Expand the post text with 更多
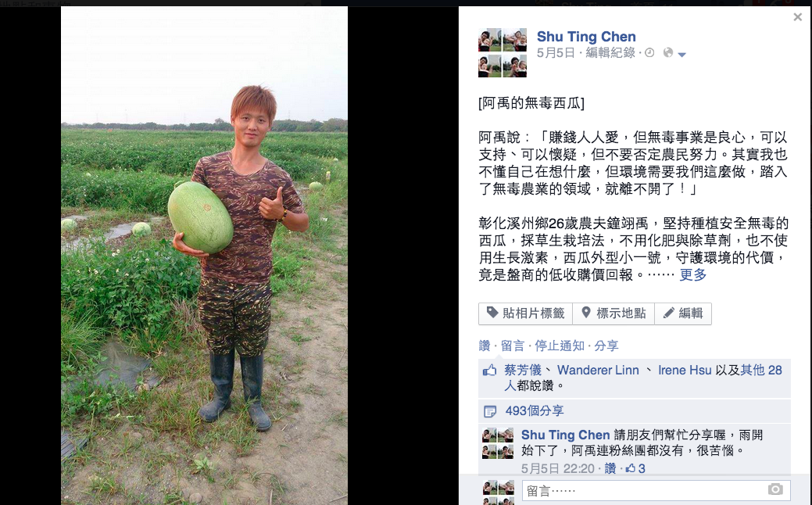812x505 pixels. coord(693,274)
